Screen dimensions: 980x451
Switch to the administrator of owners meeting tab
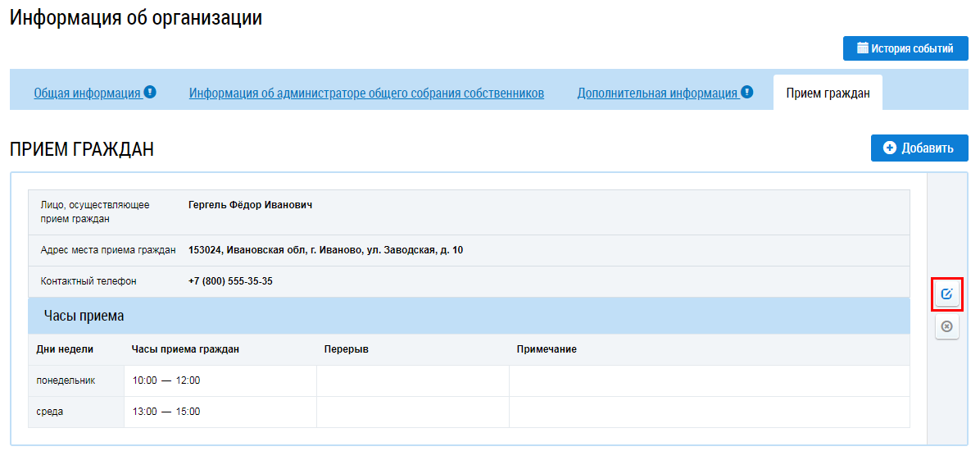click(366, 93)
